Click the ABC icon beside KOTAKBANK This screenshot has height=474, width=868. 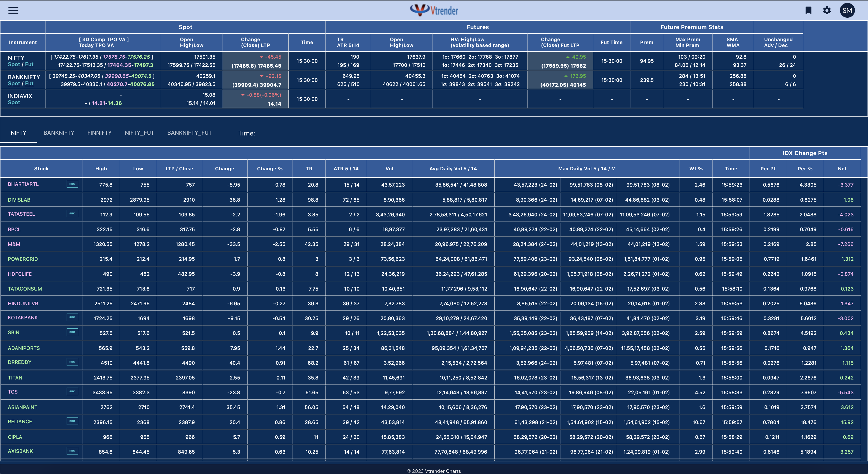click(72, 317)
